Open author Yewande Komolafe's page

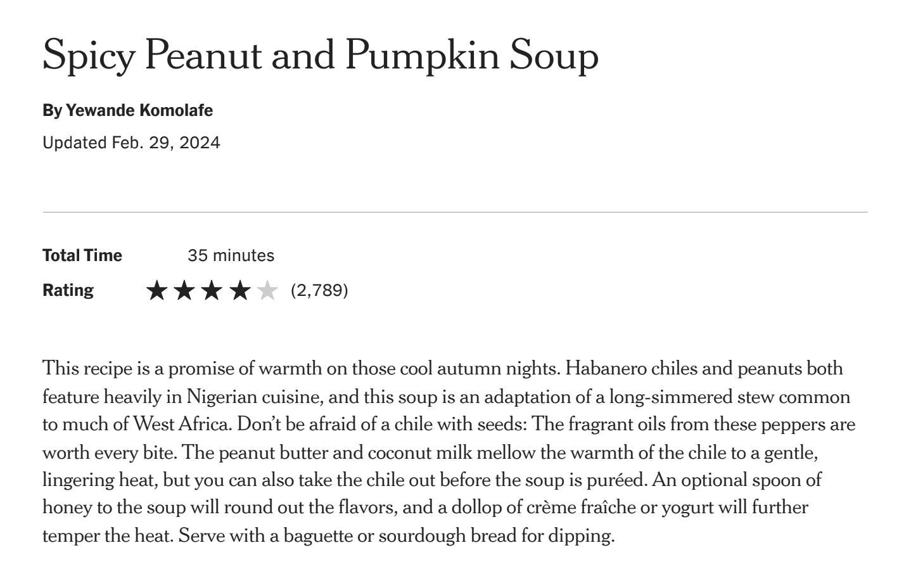(x=139, y=110)
